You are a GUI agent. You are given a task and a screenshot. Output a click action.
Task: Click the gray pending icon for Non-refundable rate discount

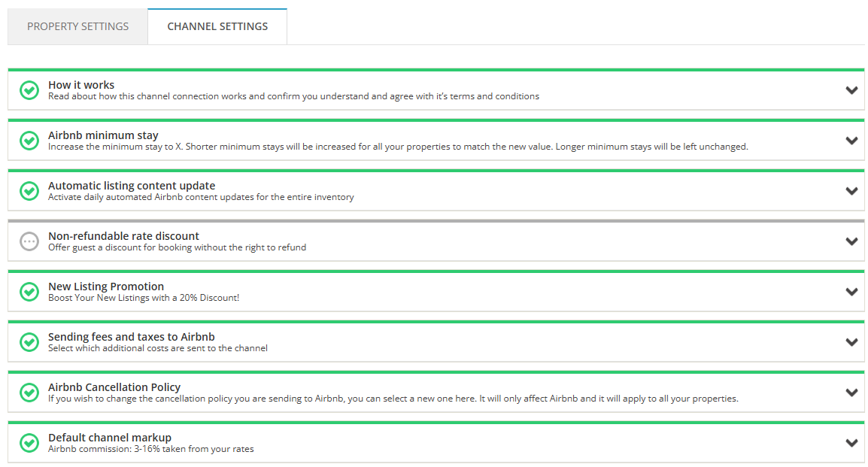point(29,241)
